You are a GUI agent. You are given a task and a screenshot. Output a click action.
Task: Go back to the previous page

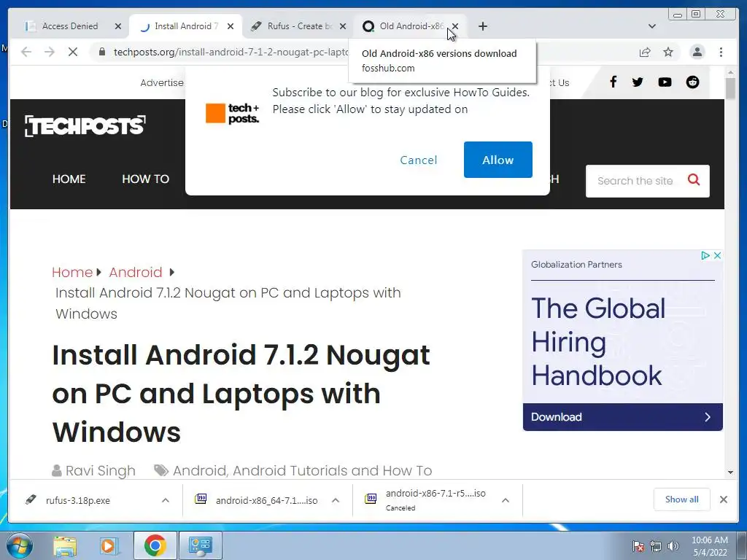coord(26,52)
